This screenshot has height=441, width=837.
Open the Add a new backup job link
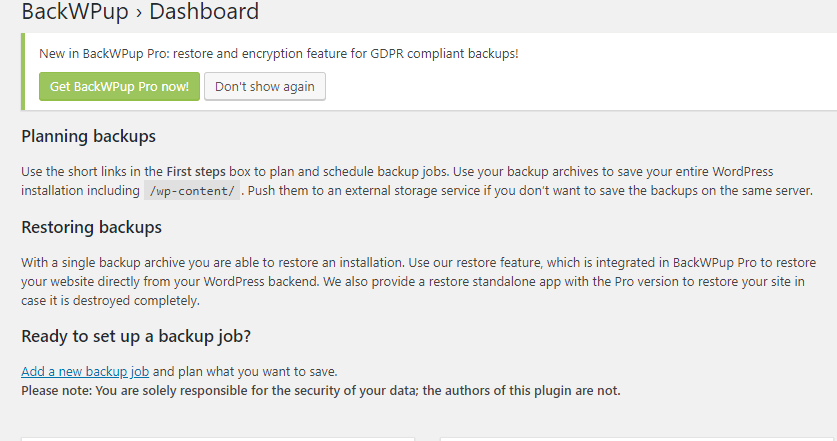click(85, 372)
